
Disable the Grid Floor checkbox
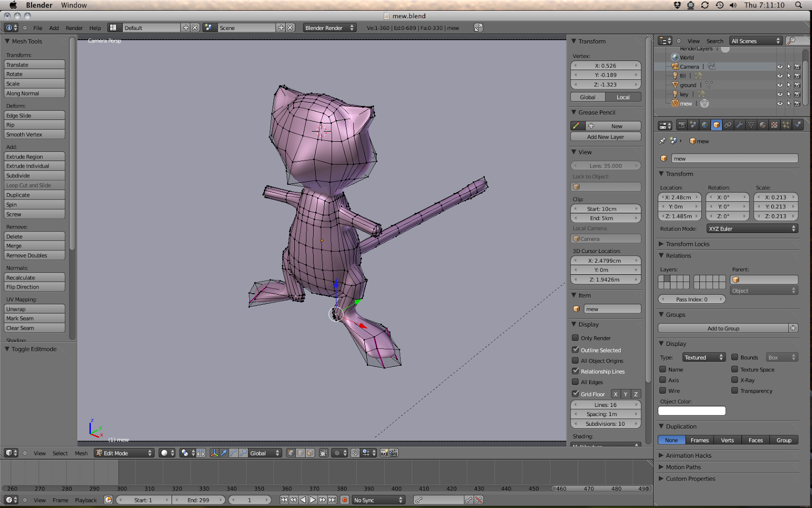pyautogui.click(x=576, y=394)
